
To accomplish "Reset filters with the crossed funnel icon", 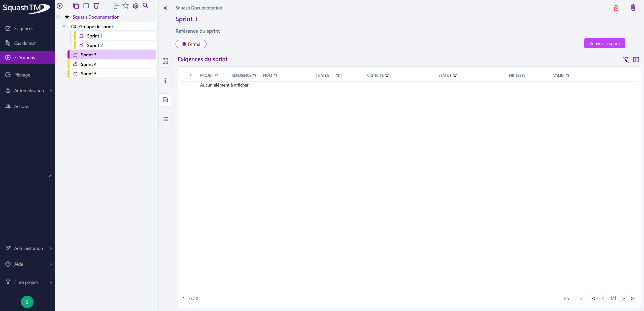I will 626,59.
